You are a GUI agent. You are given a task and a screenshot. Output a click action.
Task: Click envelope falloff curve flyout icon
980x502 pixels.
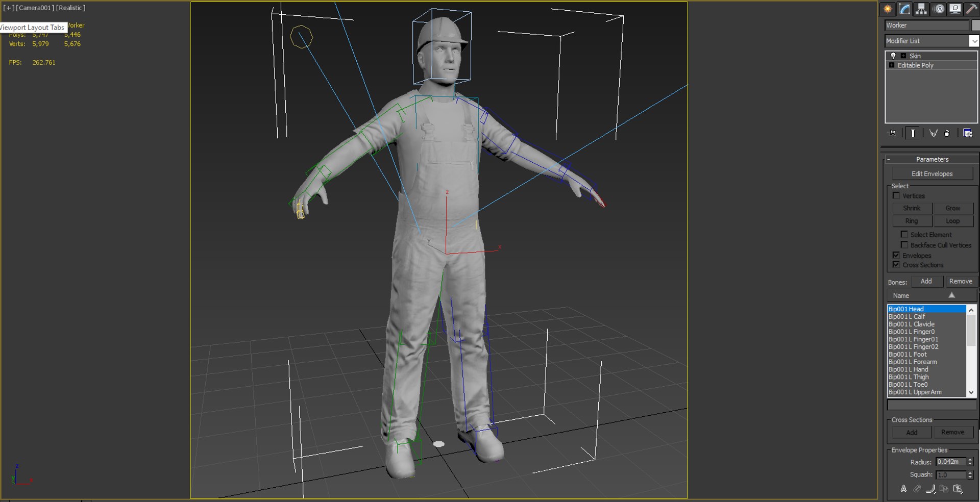930,489
